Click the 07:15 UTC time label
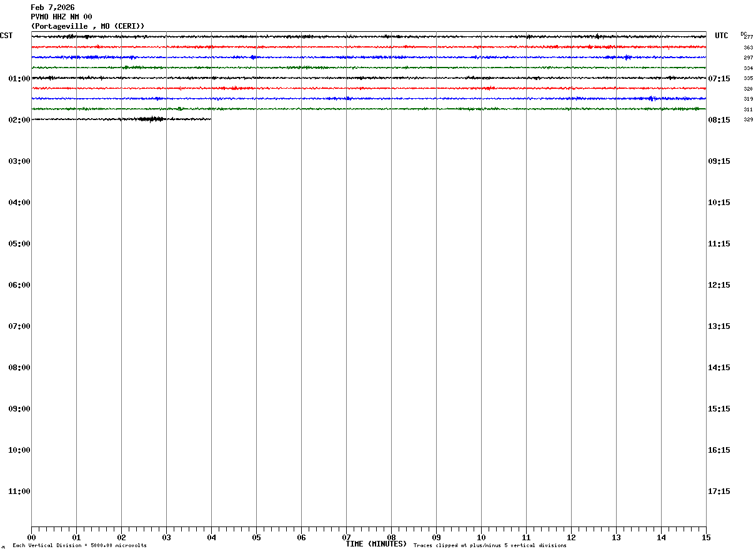Viewport: 756px width, 554px height. (x=719, y=79)
